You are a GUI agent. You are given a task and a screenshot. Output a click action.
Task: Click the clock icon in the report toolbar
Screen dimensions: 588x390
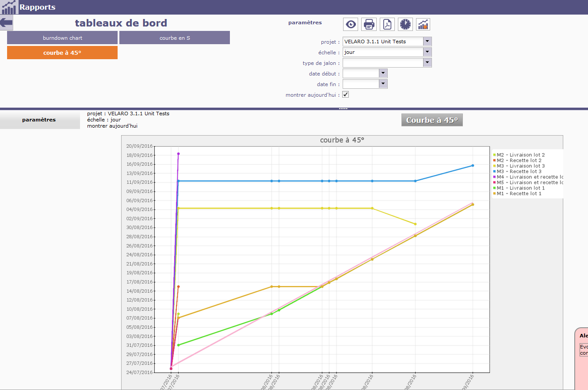pyautogui.click(x=405, y=24)
